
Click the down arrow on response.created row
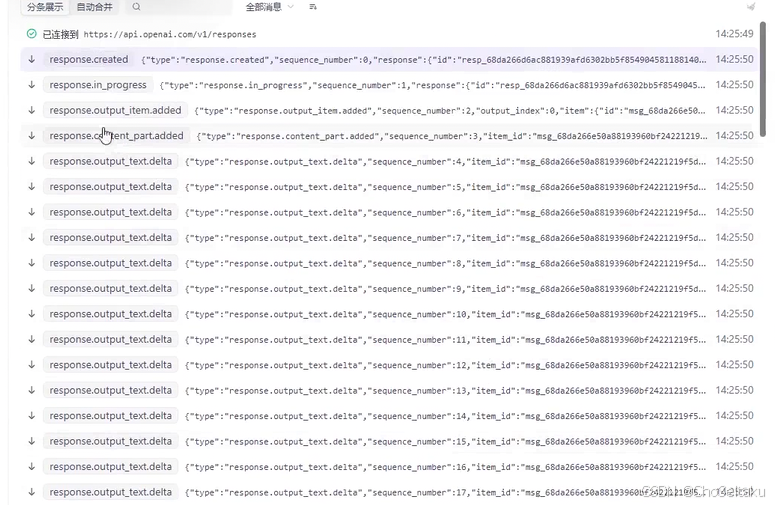(32, 59)
